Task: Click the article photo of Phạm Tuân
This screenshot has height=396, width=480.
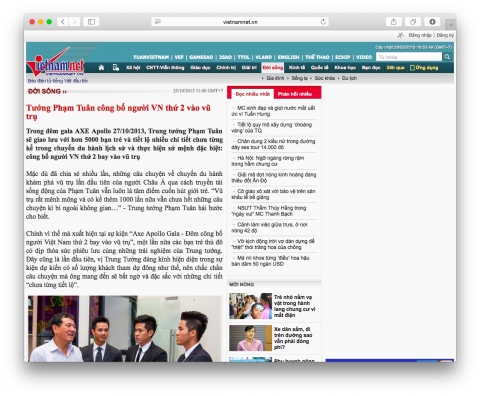Action: click(x=124, y=329)
